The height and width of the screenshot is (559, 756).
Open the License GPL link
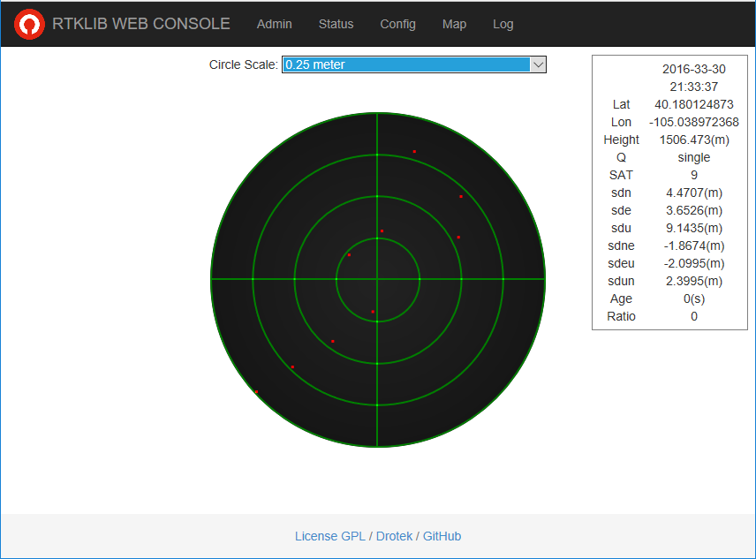pyautogui.click(x=329, y=536)
